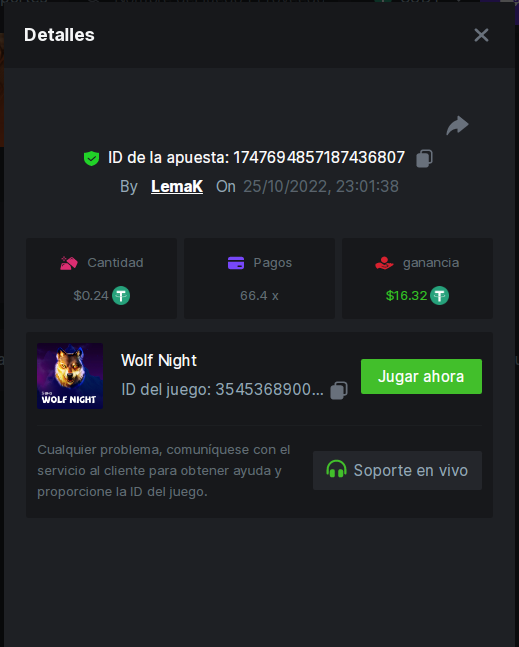Copy the bet ID using the copy icon
This screenshot has width=519, height=647.
click(x=424, y=158)
